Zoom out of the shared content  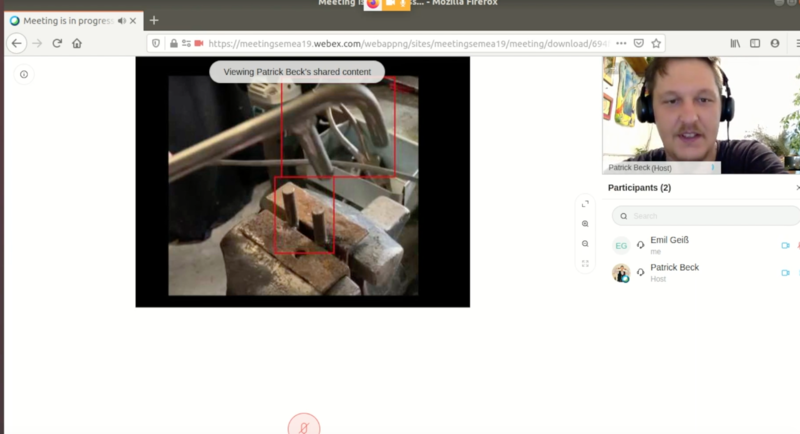point(585,244)
